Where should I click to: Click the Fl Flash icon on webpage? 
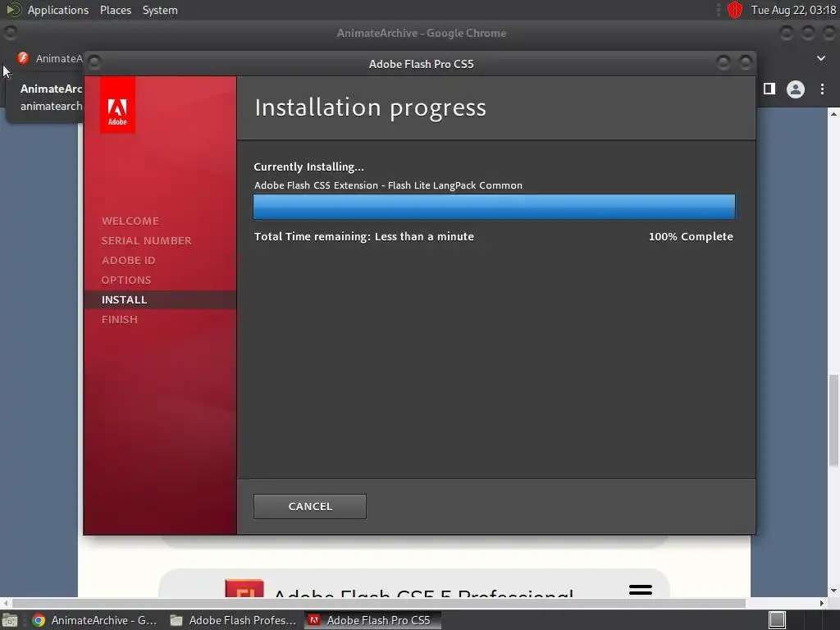pyautogui.click(x=244, y=588)
